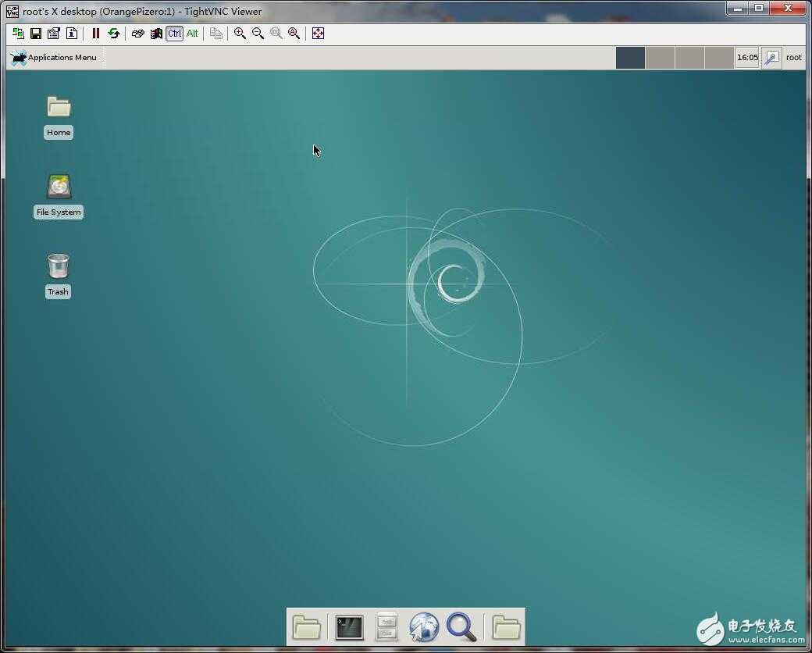Click the 16:05 clock in the panel
The image size is (812, 653).
click(747, 58)
